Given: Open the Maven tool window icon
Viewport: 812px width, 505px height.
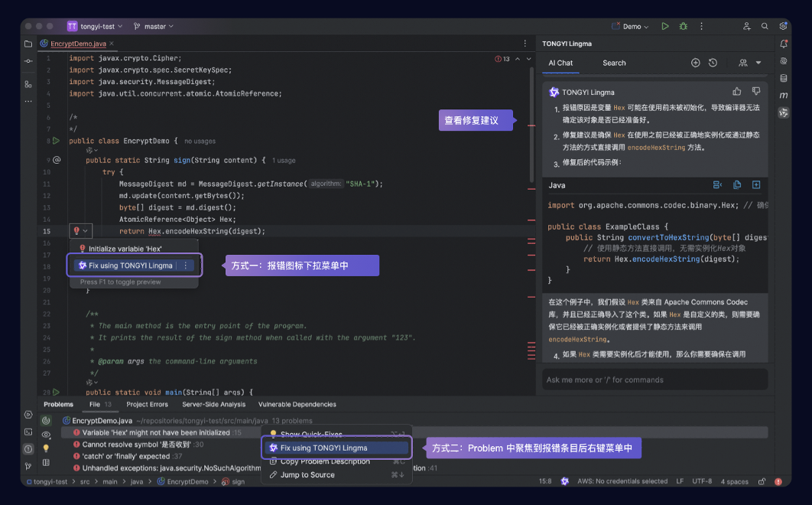Looking at the screenshot, I should pos(784,95).
